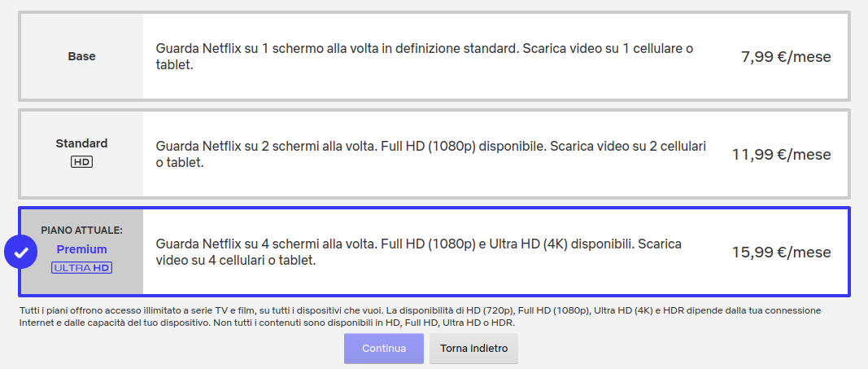The width and height of the screenshot is (868, 369).
Task: Click the Standard plan name
Action: coord(82,143)
